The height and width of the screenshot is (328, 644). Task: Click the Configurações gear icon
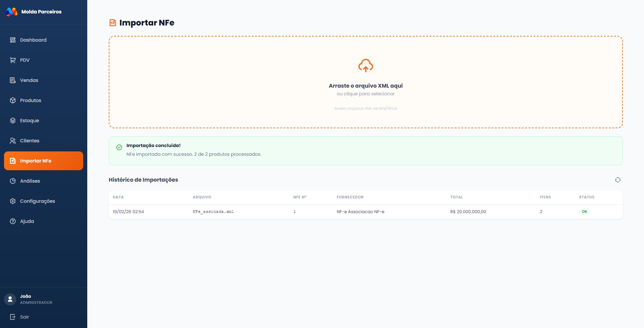click(x=13, y=201)
